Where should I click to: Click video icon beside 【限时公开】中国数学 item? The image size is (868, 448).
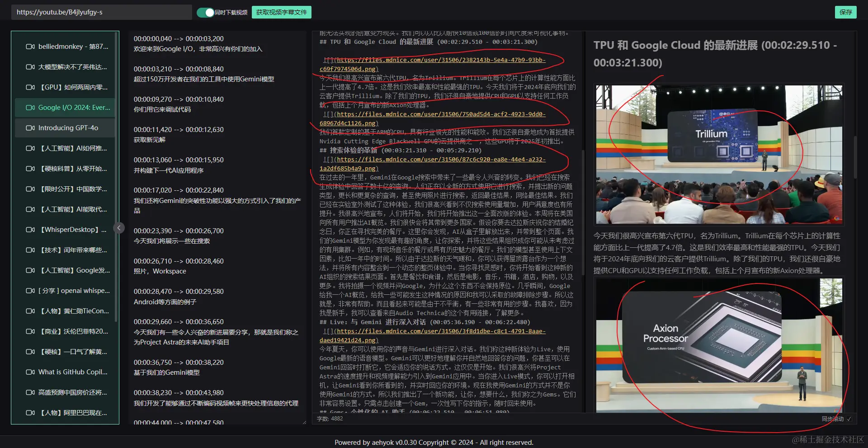tap(30, 189)
